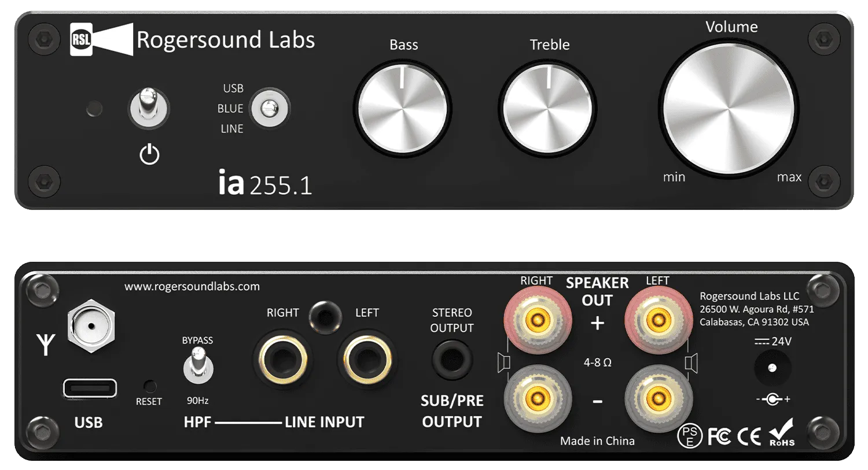Viewport: 868px width, 470px height.
Task: Click the right speaker symbol near binding posts
Action: coord(503,362)
